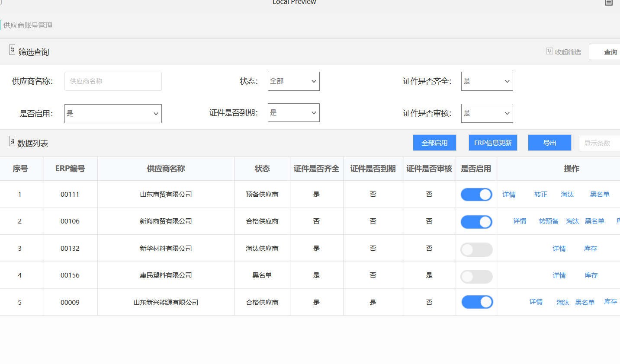
Task: Click the 供应商账号管理 breadcrumb tab
Action: [x=28, y=25]
